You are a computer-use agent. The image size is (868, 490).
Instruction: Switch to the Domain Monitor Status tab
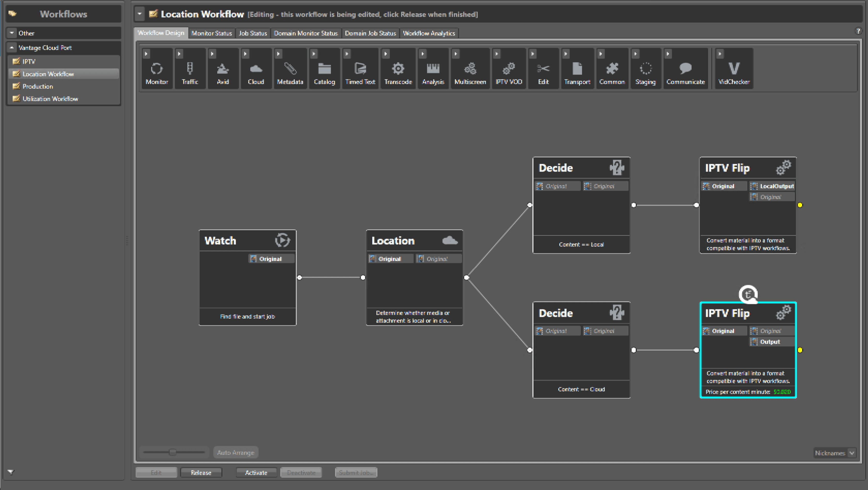pos(306,33)
